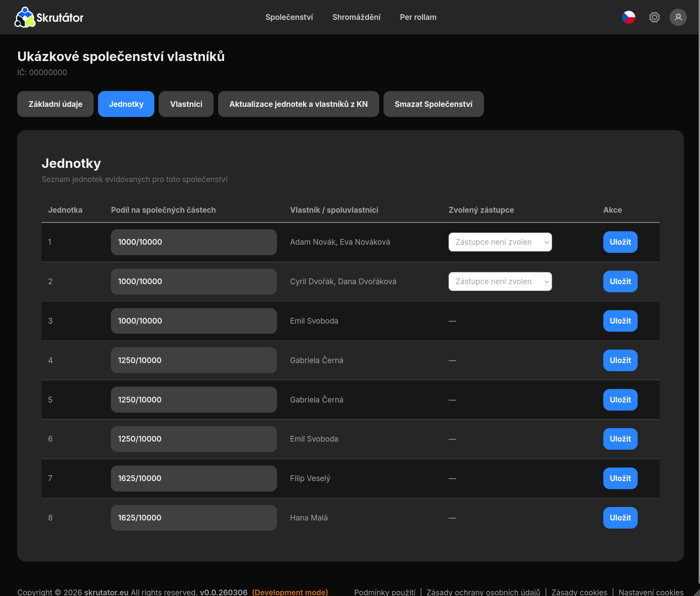This screenshot has width=700, height=596.
Task: Click the Podíl na společných částech header
Action: (x=163, y=210)
